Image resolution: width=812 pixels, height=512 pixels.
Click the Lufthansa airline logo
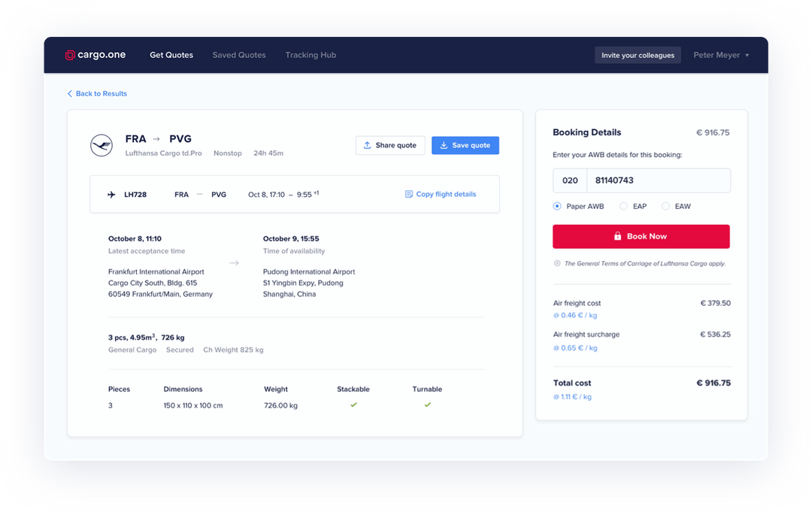(x=101, y=145)
